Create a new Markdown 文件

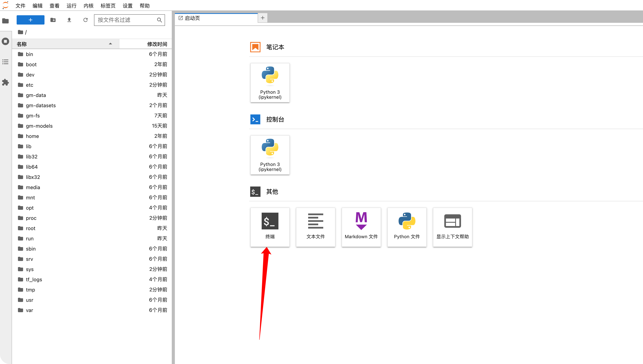pyautogui.click(x=361, y=227)
